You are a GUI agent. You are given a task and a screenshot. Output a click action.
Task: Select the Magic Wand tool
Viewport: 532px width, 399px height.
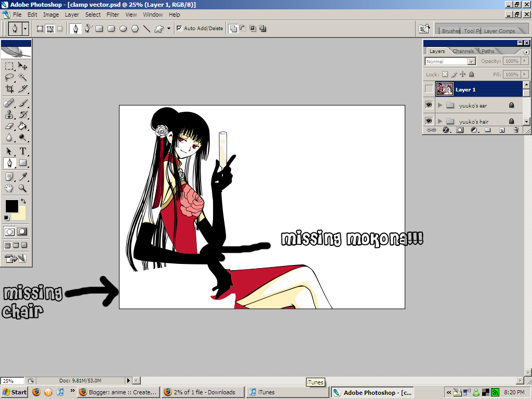click(x=23, y=77)
